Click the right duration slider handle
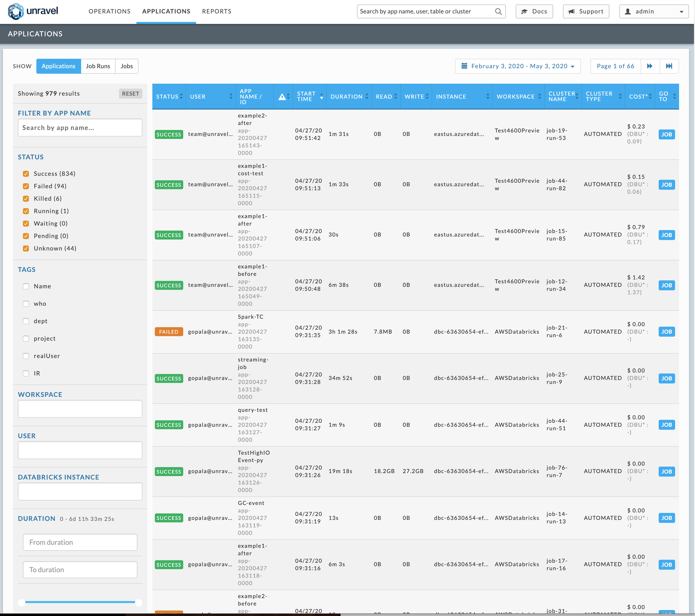This screenshot has height=616, width=695. pos(138,602)
